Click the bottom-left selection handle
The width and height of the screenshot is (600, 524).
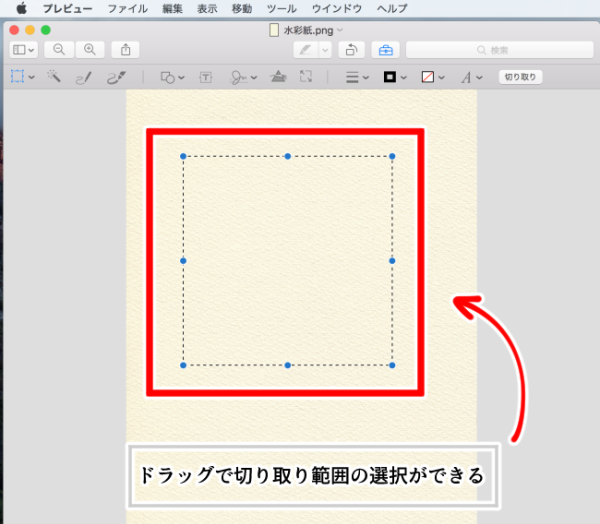click(183, 366)
